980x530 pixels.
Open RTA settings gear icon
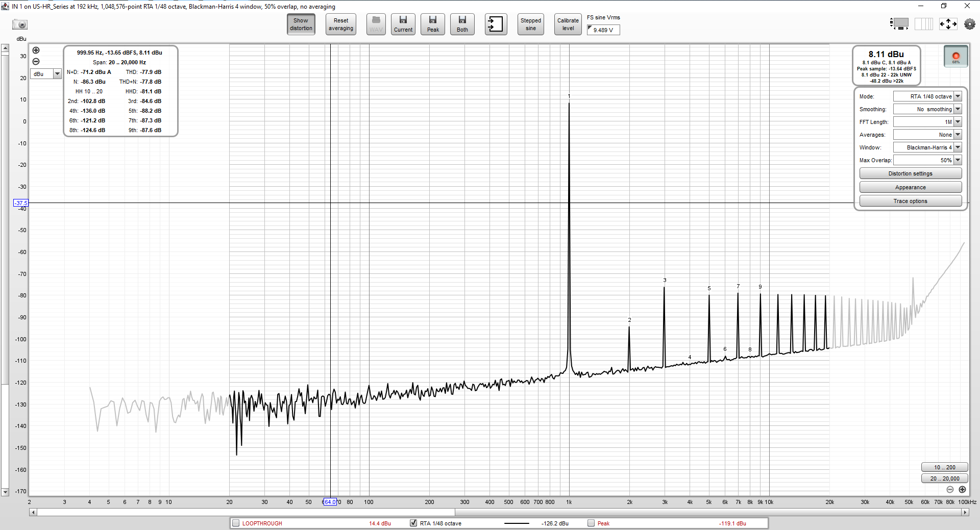(969, 23)
